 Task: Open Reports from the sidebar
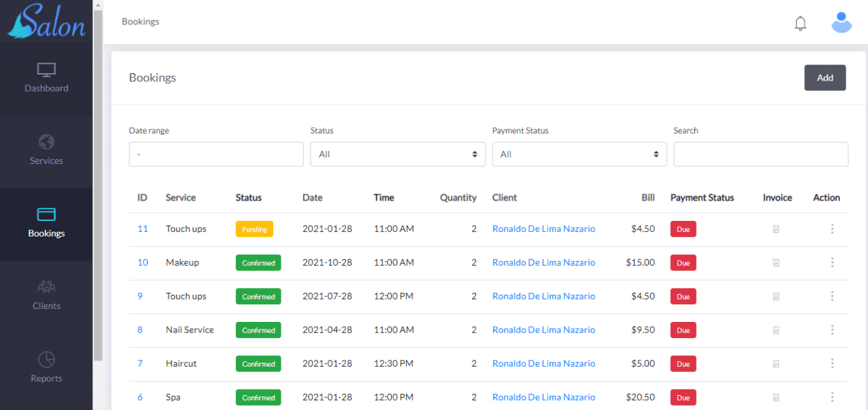[x=46, y=369]
